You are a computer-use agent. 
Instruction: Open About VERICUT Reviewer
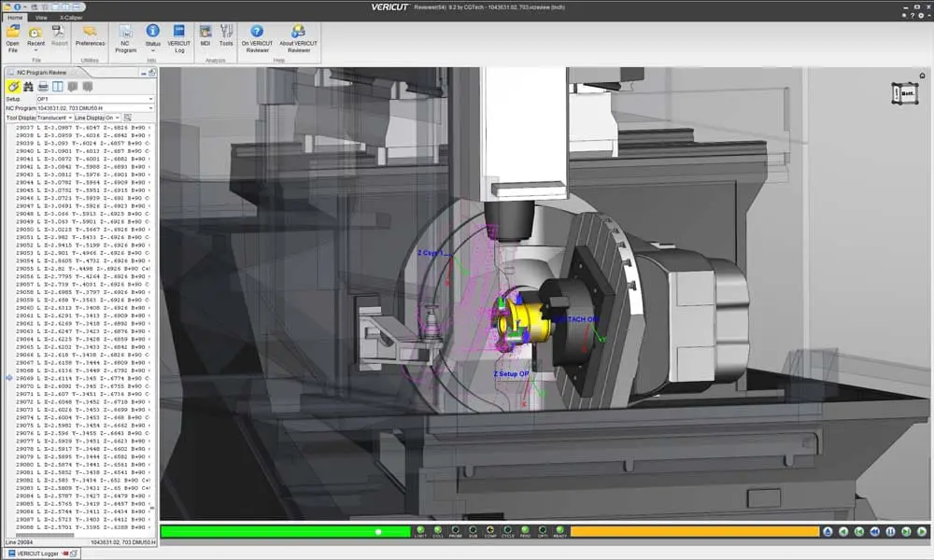pyautogui.click(x=299, y=38)
